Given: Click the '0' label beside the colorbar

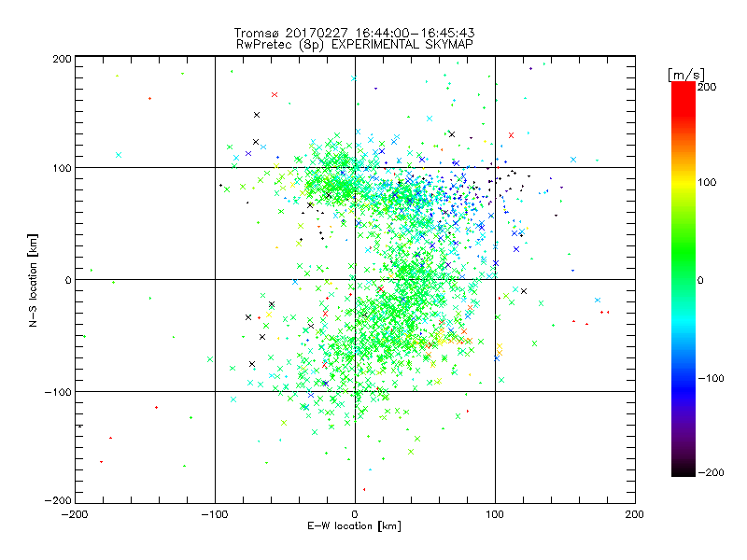Looking at the screenshot, I should 700,280.
